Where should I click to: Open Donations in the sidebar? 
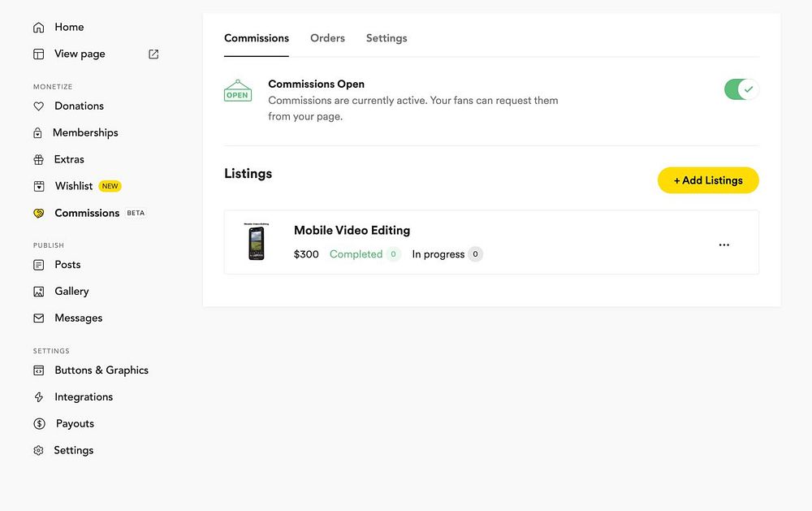(x=80, y=106)
